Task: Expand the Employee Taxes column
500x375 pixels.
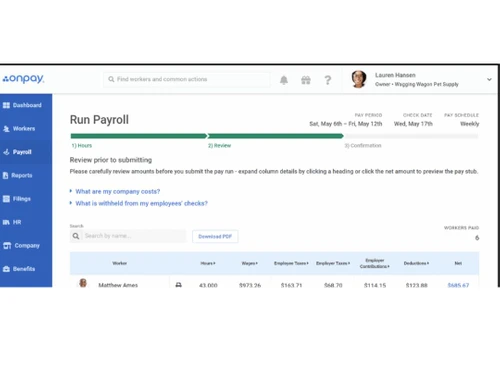Action: pyautogui.click(x=291, y=263)
